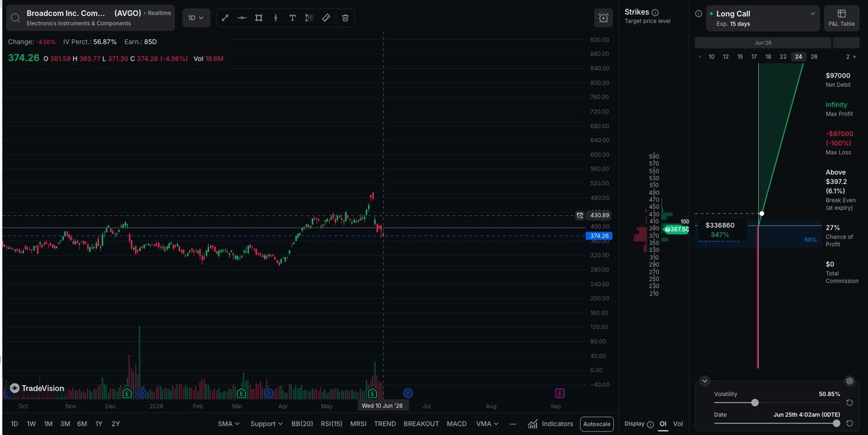Select expiration date 17

pos(754,56)
